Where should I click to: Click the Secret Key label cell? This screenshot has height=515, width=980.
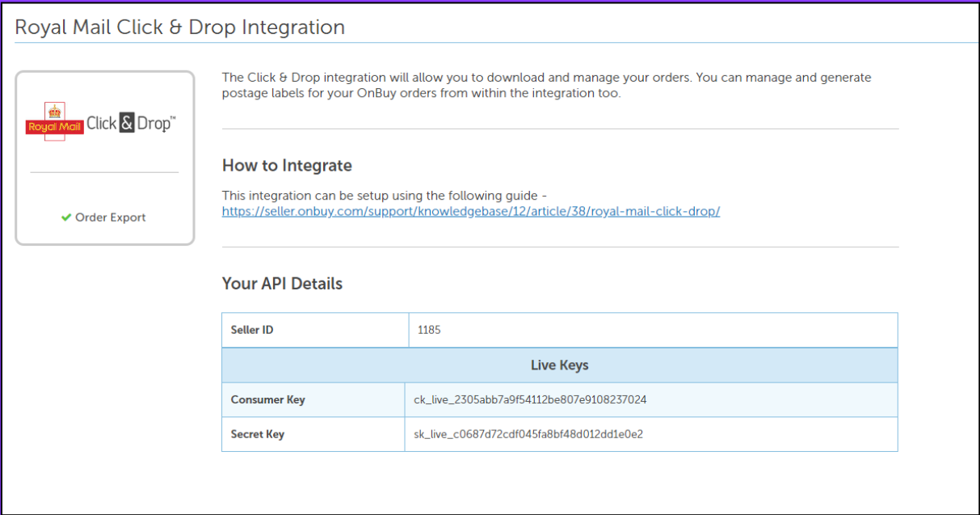[x=258, y=434]
